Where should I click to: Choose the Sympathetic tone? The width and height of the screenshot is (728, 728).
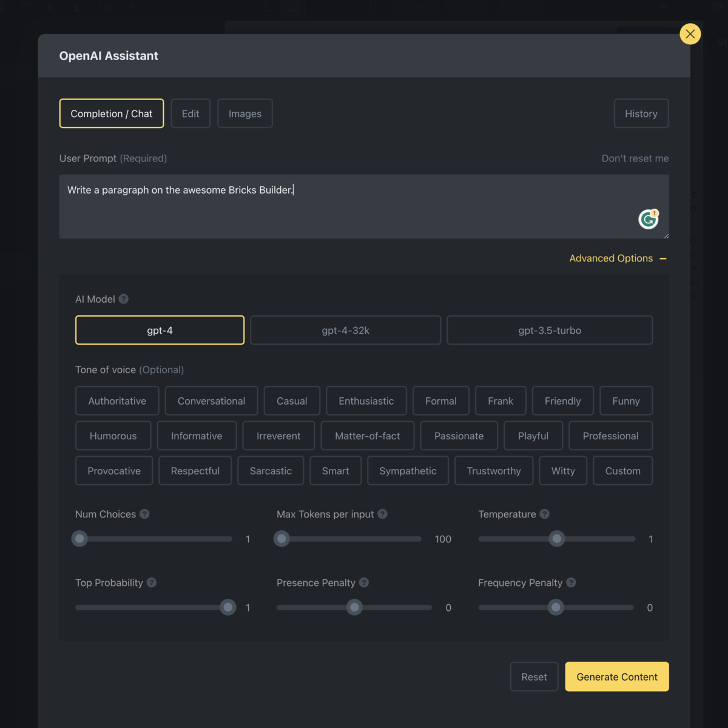click(408, 471)
